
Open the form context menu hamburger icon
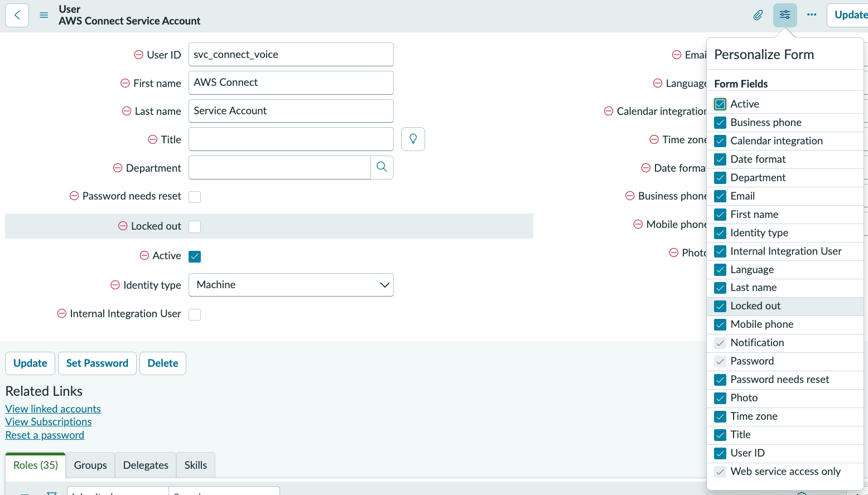pyautogui.click(x=44, y=15)
